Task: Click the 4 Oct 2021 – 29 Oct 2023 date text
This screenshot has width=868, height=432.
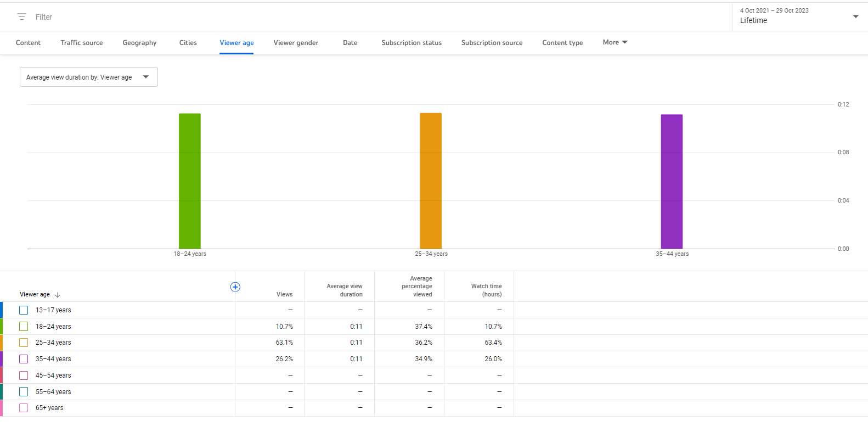Action: (774, 10)
